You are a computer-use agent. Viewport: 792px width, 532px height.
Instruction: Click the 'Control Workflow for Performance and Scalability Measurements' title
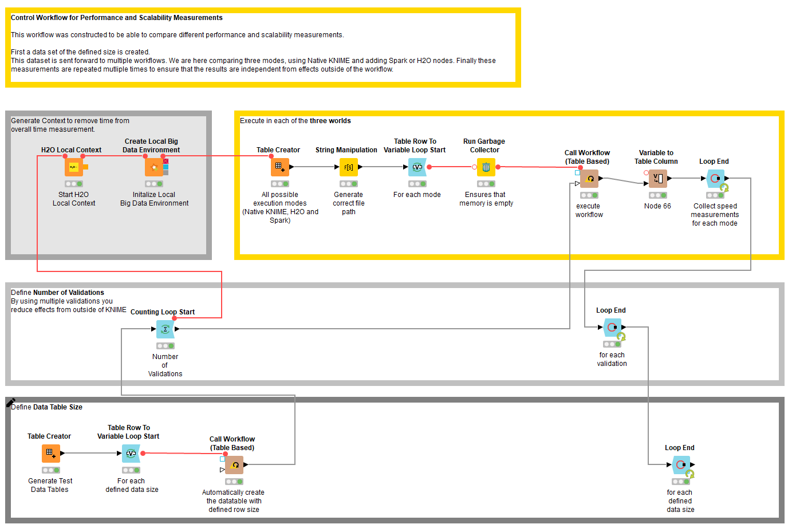[117, 18]
